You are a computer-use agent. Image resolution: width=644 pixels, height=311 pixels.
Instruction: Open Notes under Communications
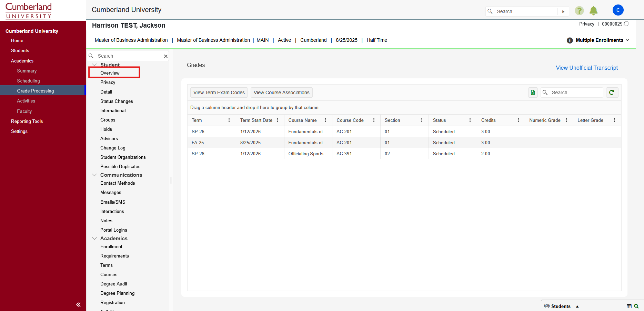pos(106,221)
